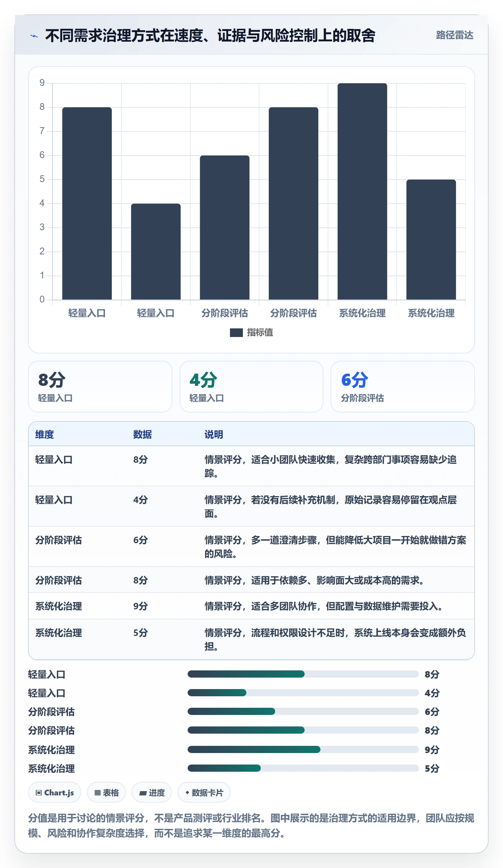Click the description mentioning 多一道澄清步骤
The image size is (503, 868).
click(x=336, y=547)
